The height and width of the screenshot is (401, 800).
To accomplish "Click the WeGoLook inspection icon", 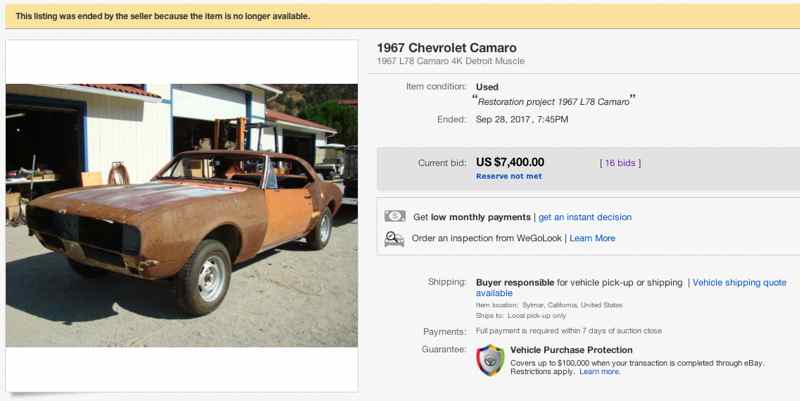I will point(395,238).
